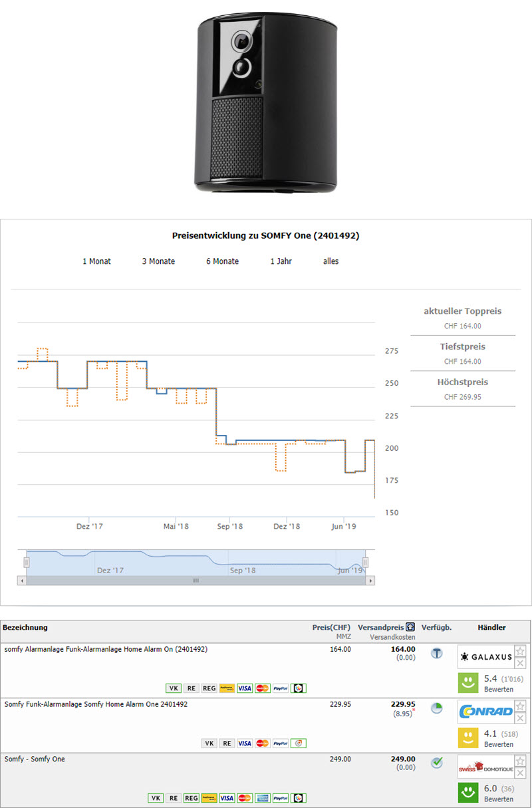Click the left handle of chart range navigator

click(27, 563)
